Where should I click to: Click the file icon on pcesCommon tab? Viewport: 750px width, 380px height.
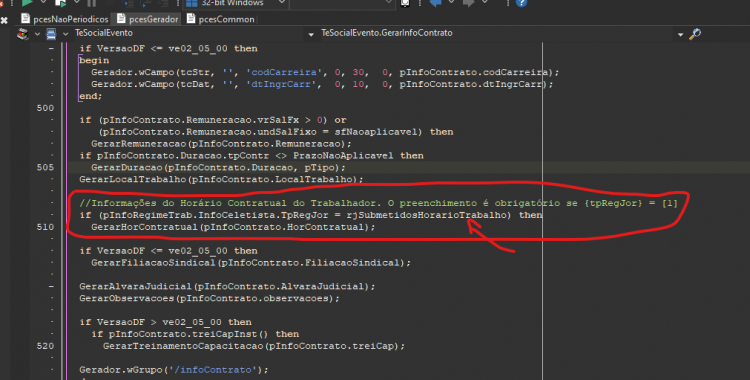(191, 19)
